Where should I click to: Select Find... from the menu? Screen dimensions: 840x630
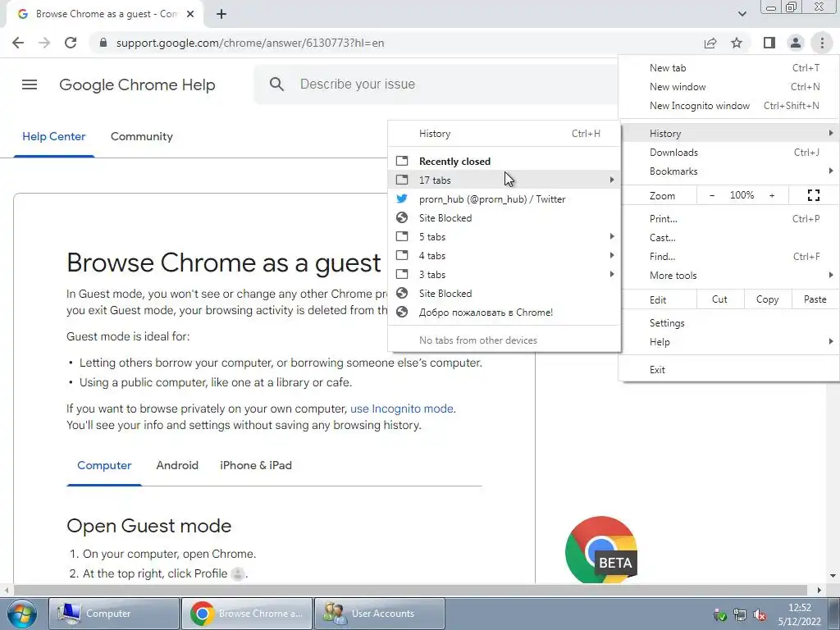click(728, 257)
